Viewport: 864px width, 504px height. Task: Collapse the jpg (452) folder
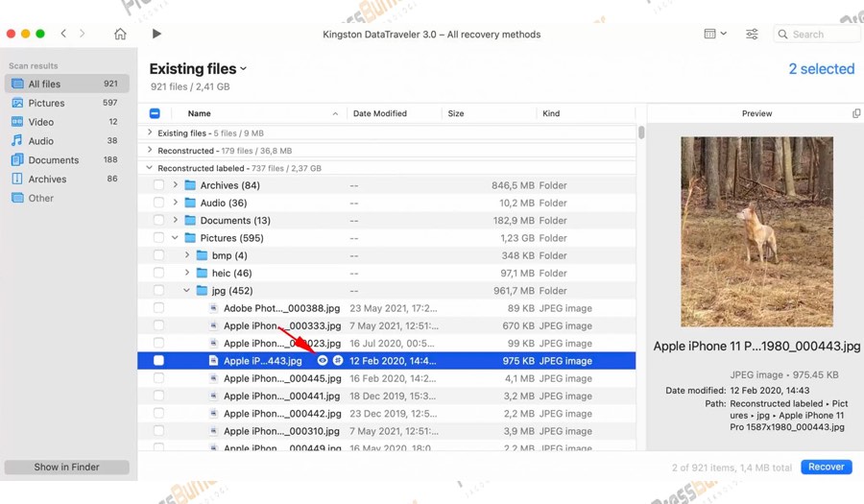tap(187, 291)
